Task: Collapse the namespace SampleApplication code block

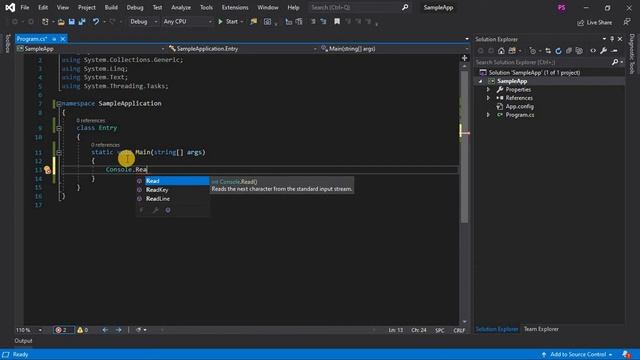Action: coord(59,104)
